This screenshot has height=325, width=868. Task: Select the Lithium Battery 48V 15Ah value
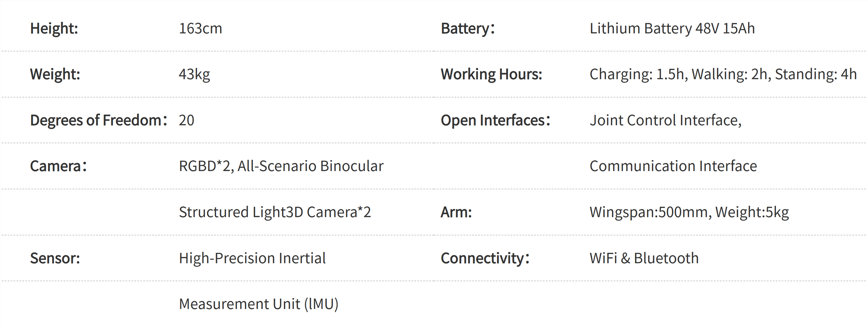(x=672, y=28)
